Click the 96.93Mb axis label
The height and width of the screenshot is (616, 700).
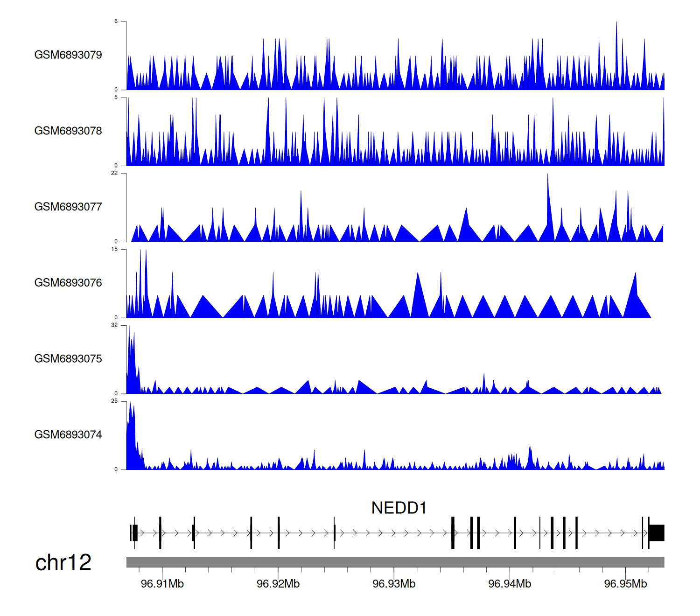[x=394, y=584]
